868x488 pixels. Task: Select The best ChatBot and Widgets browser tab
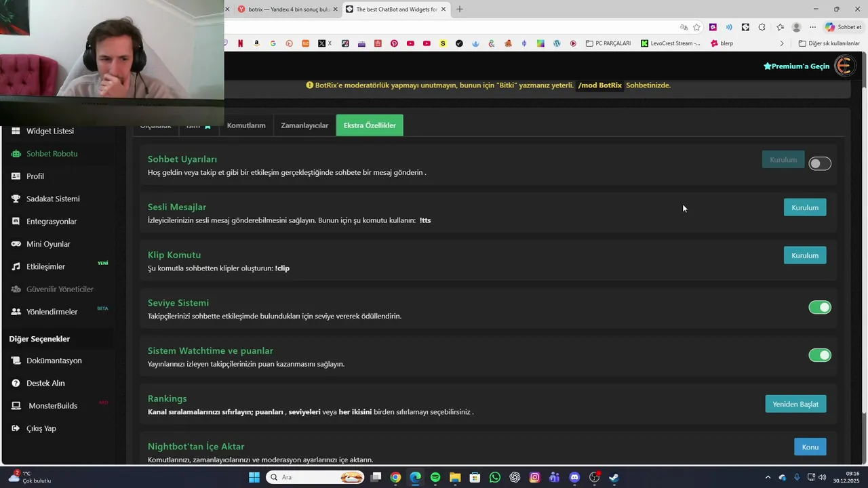point(395,9)
